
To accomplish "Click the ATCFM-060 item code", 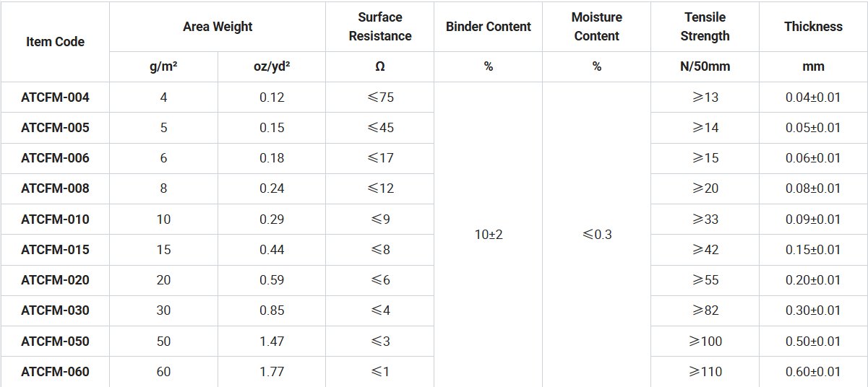I will (x=55, y=372).
